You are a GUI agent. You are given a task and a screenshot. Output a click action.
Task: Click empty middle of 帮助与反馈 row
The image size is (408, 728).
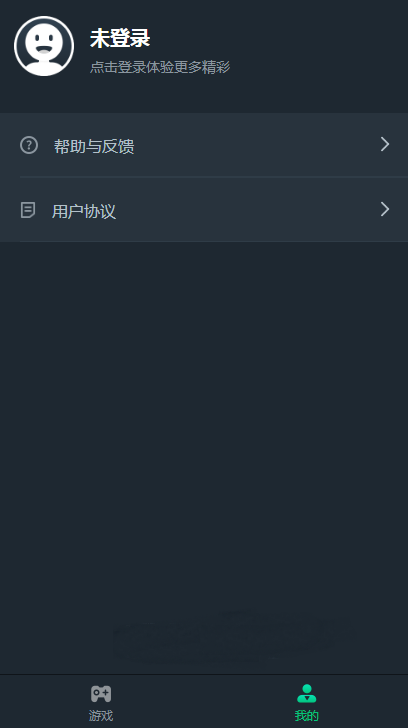tap(255, 145)
